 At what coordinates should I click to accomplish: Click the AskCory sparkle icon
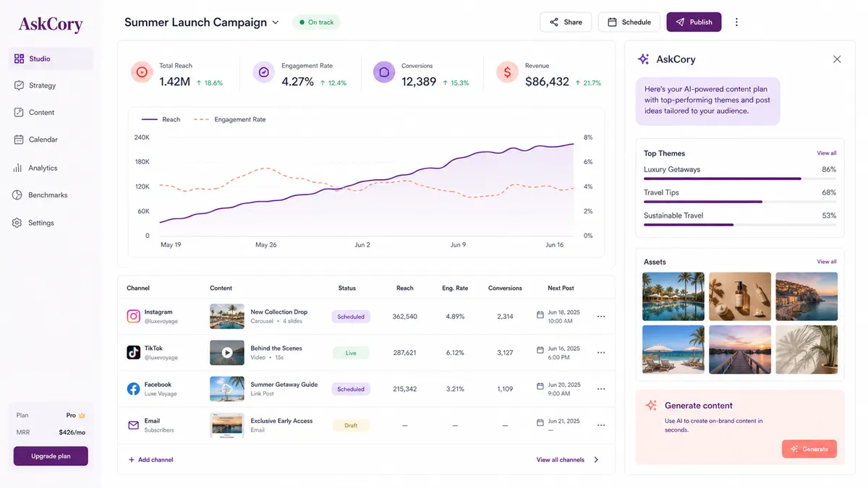point(643,59)
